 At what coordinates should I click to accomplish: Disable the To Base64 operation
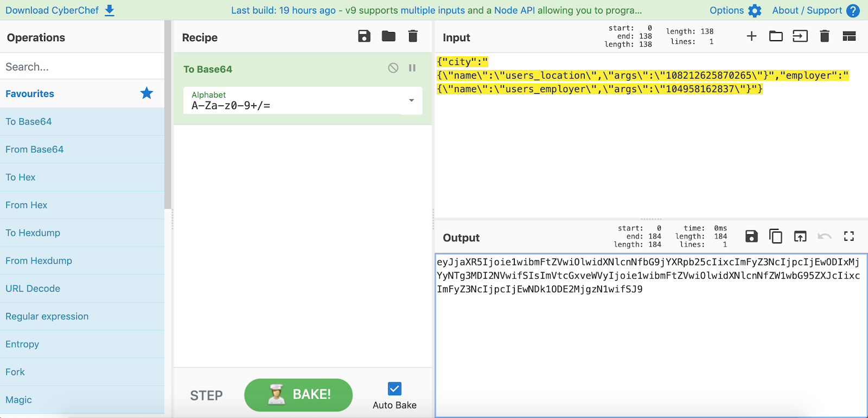[393, 68]
